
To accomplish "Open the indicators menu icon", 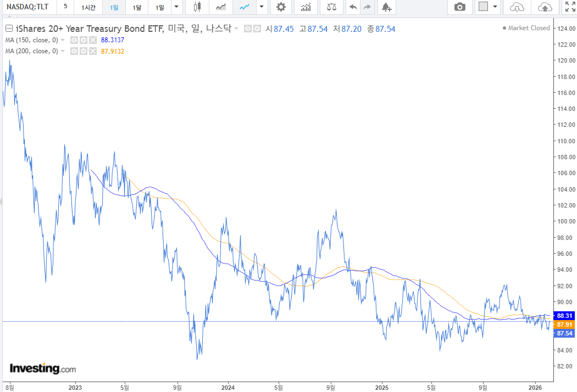I will 306,7.
